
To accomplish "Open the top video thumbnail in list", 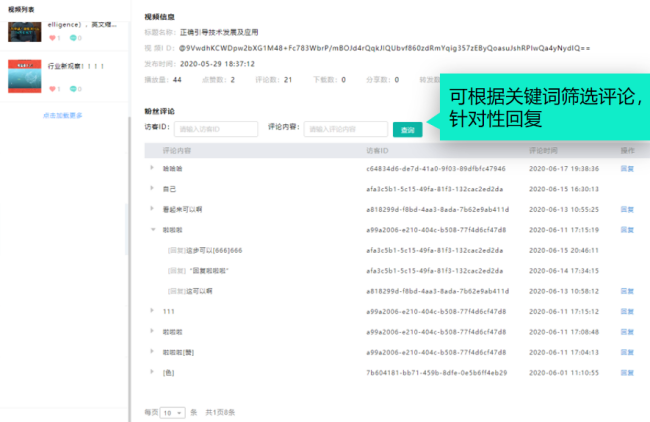I will pyautogui.click(x=24, y=32).
